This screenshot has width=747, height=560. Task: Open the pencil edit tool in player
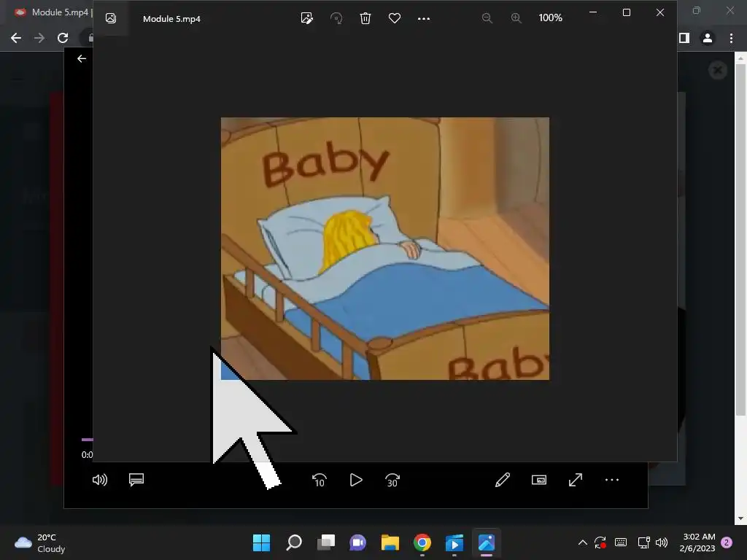503,480
